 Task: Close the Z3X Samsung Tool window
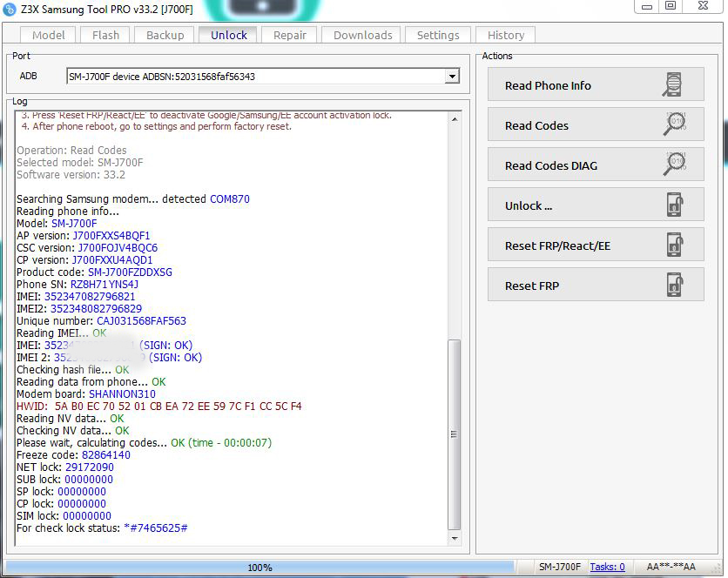pos(703,6)
